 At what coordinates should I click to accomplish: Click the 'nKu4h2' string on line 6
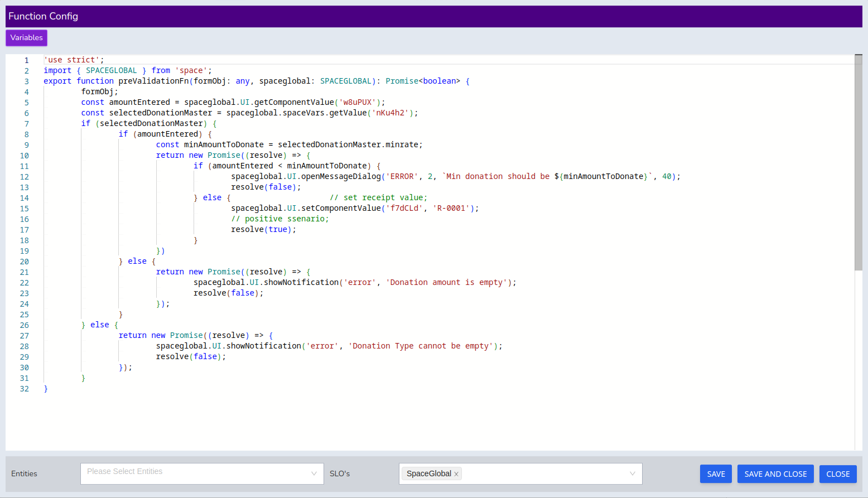[x=390, y=113]
